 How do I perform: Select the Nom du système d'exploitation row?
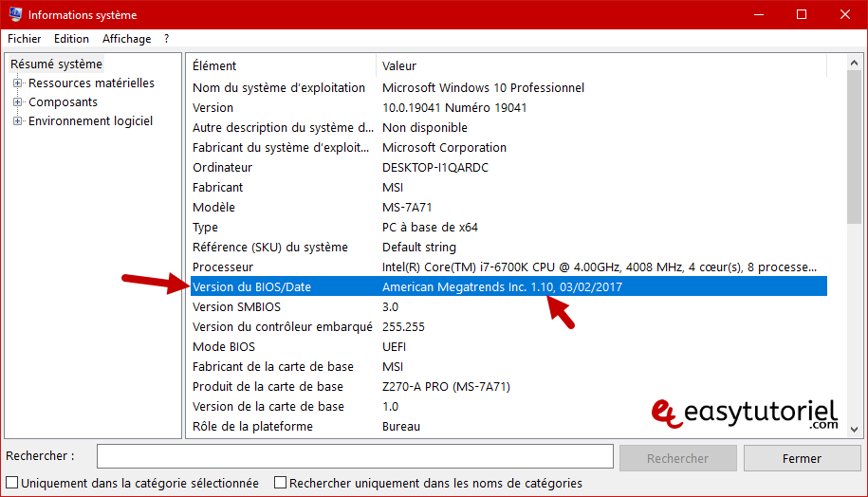(508, 87)
